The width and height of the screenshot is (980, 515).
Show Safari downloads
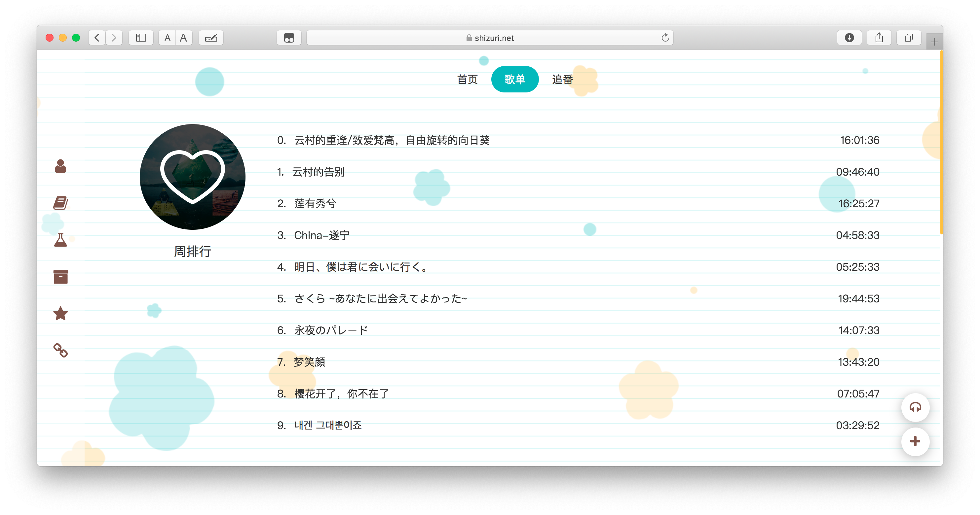[x=849, y=38]
